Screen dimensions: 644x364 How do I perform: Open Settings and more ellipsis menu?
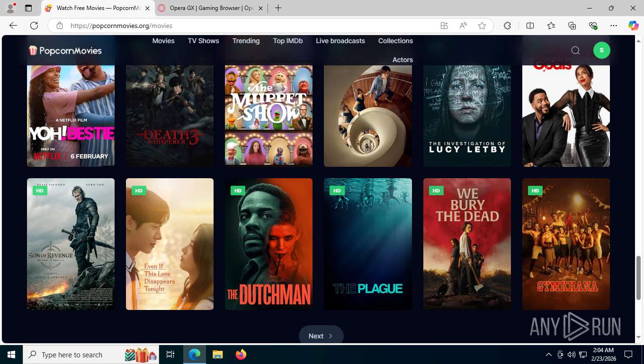point(614,26)
